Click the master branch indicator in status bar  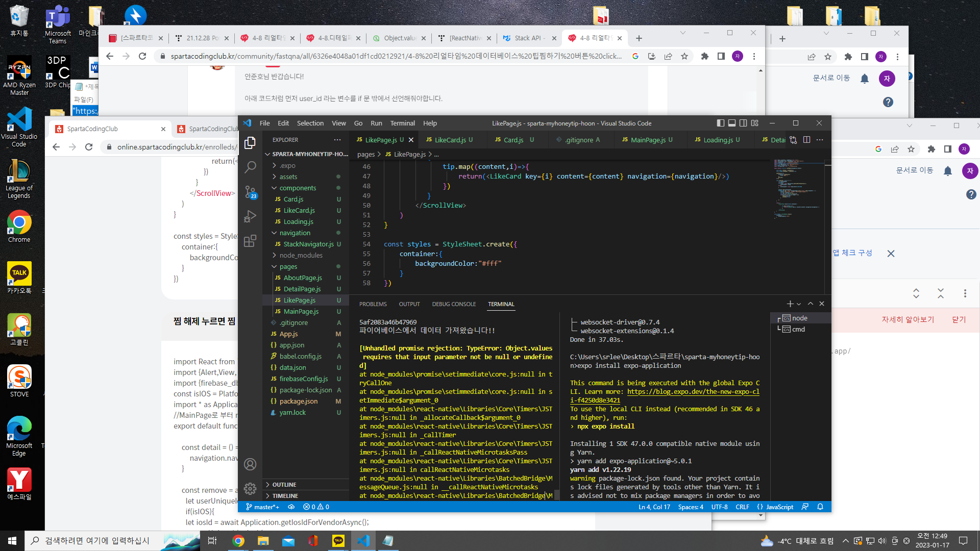[x=263, y=507]
